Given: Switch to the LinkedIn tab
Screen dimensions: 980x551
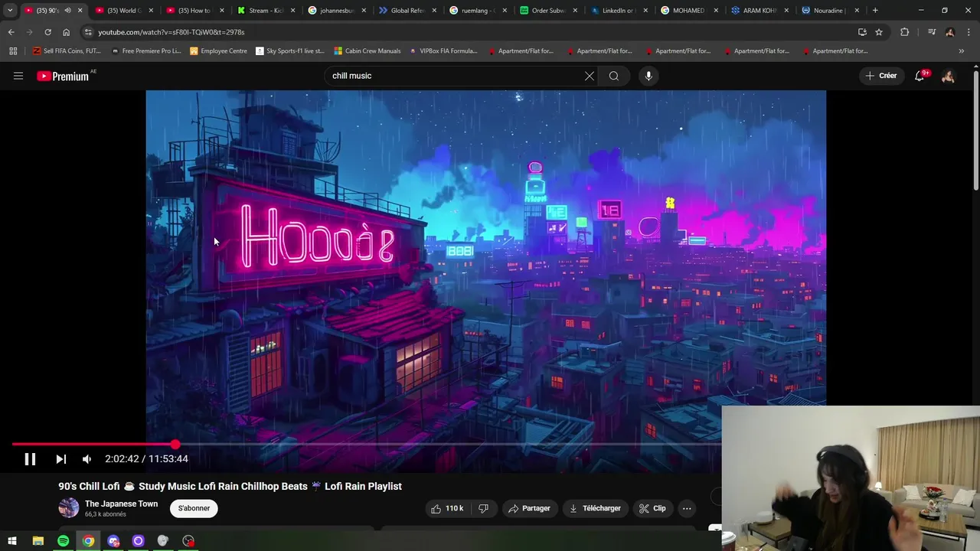Looking at the screenshot, I should point(619,10).
